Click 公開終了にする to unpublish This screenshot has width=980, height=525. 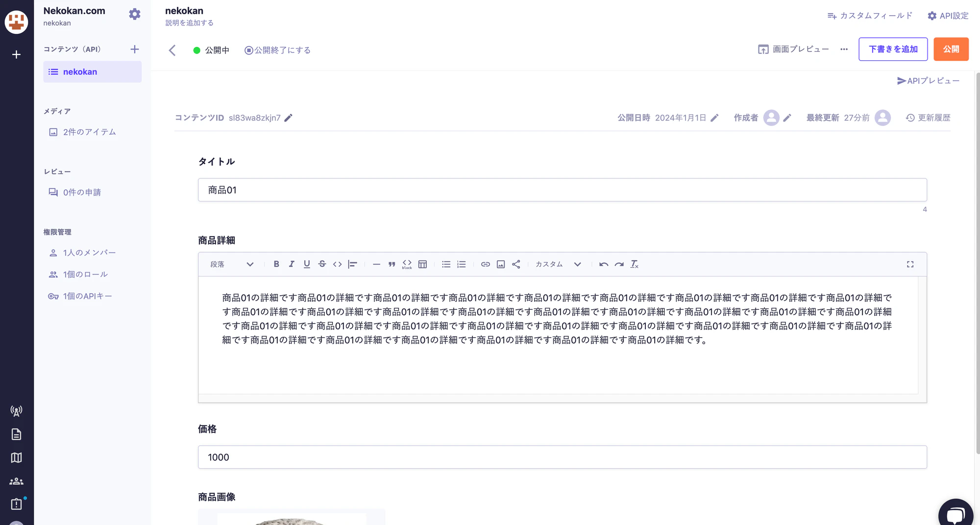point(277,50)
